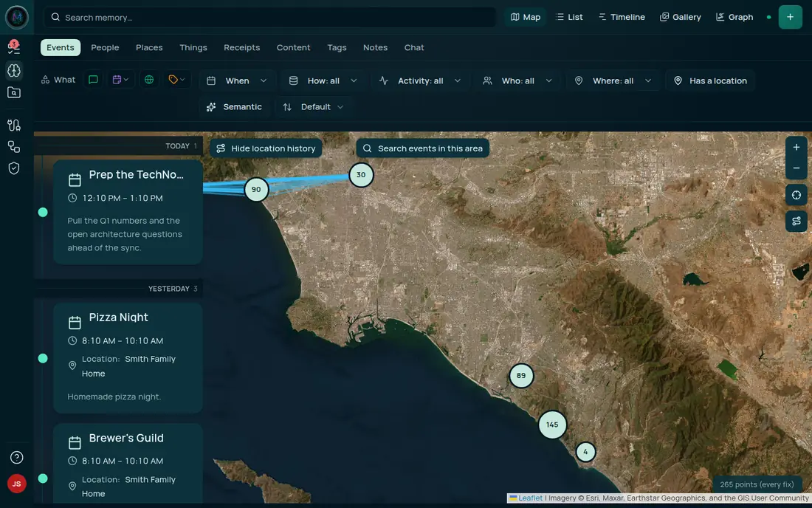Screen dimensions: 812x508
Task: Open the When date dropdown
Action: click(x=237, y=80)
